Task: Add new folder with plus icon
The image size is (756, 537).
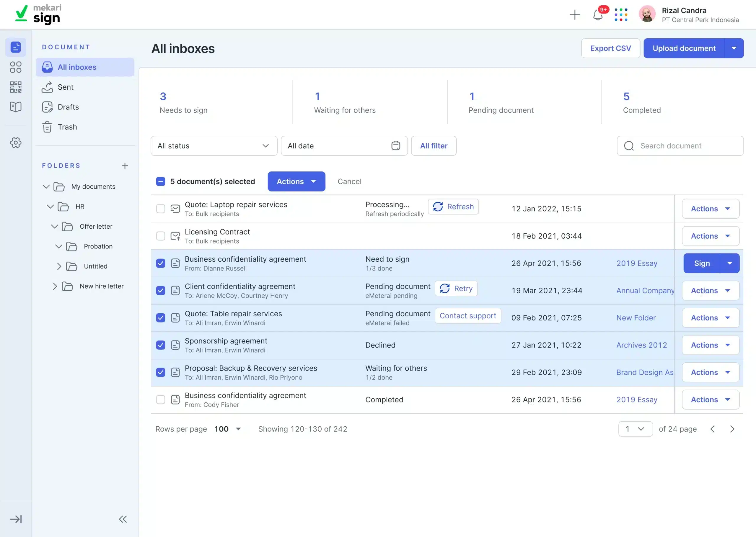Action: (125, 166)
